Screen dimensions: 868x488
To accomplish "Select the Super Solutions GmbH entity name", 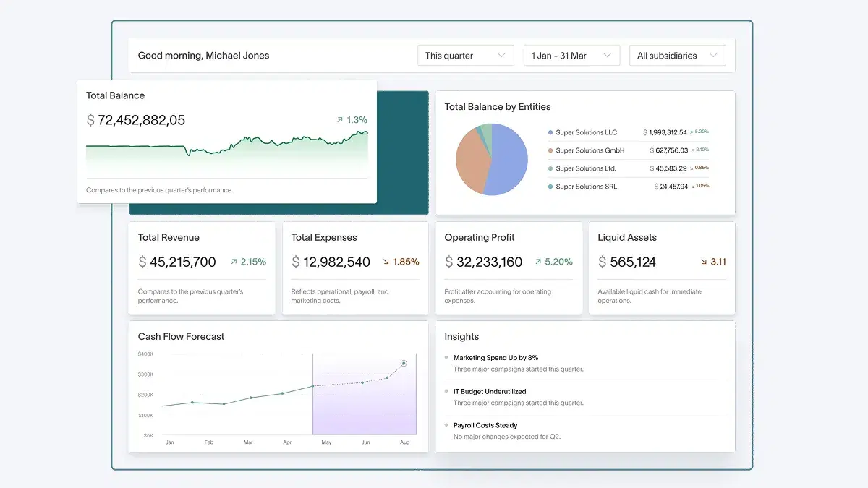I will pos(590,150).
